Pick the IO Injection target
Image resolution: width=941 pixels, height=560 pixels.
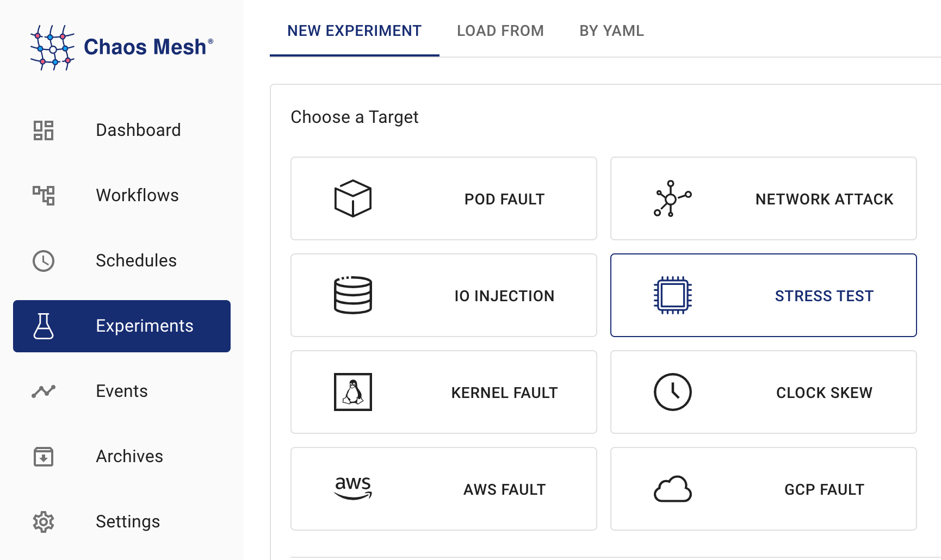coord(443,295)
